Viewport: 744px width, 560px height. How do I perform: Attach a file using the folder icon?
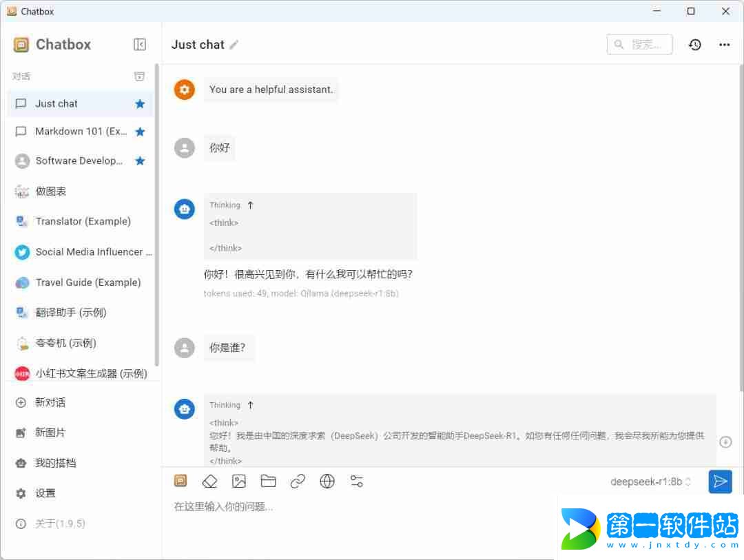click(268, 481)
